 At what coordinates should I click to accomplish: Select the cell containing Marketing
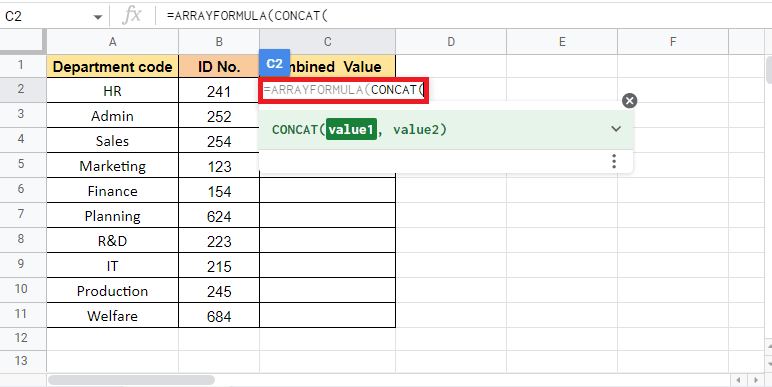click(x=113, y=166)
